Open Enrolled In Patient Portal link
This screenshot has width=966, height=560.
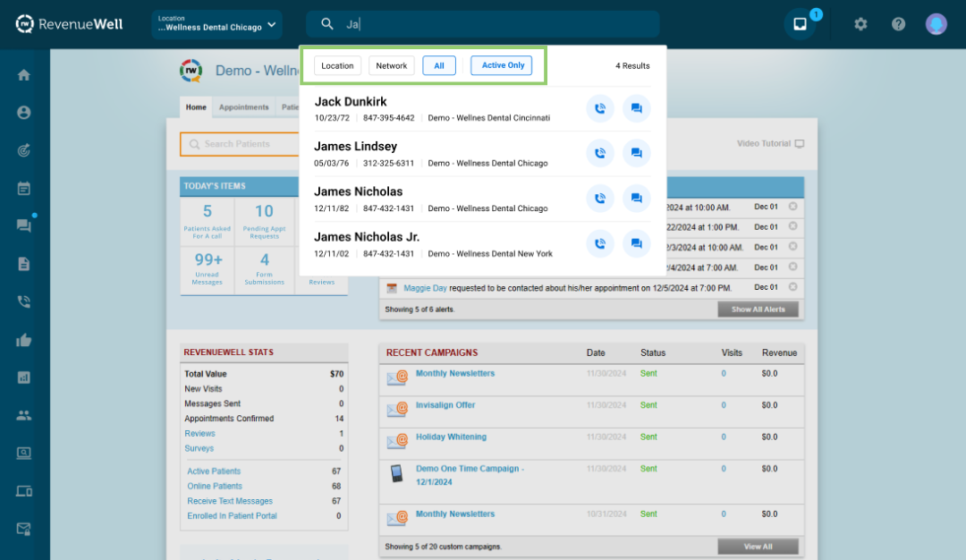(x=233, y=515)
